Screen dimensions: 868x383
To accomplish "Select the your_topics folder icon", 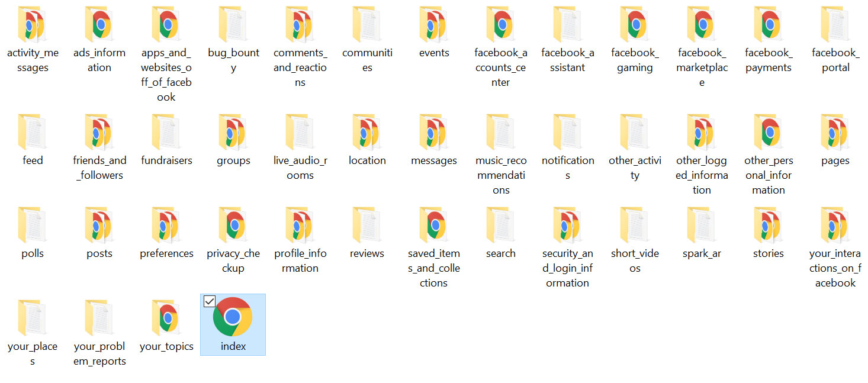I will pyautogui.click(x=166, y=318).
